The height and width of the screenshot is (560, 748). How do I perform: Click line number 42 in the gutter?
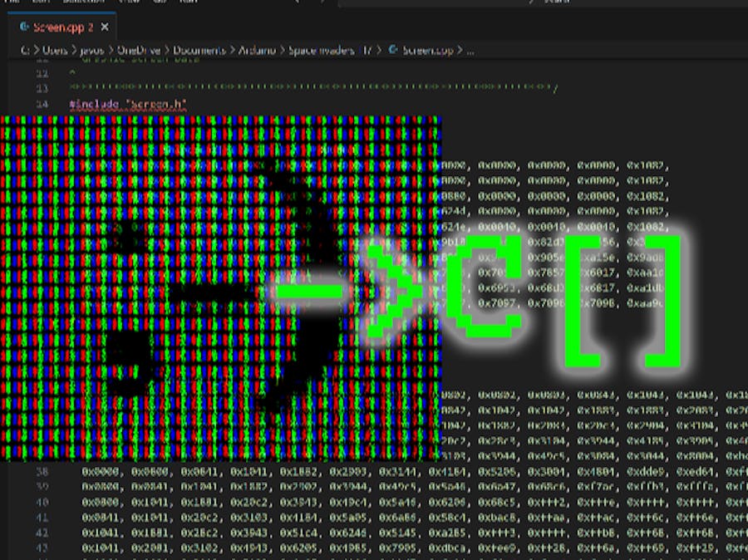click(x=42, y=533)
